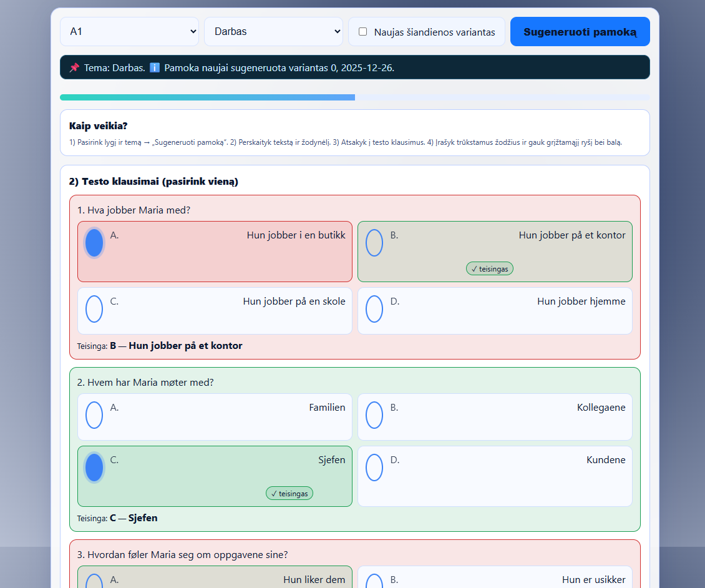Enable the Naujas šiandienos variantas checkbox
The width and height of the screenshot is (705, 588).
[362, 32]
